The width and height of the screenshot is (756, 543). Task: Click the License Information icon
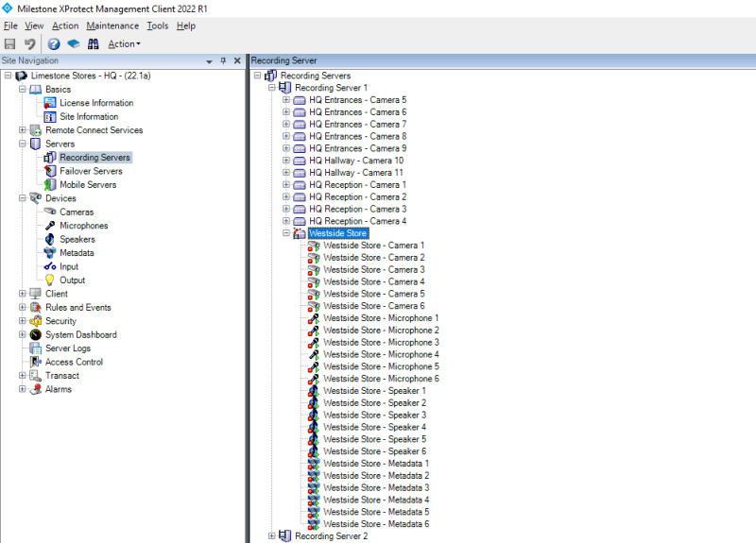tap(50, 103)
